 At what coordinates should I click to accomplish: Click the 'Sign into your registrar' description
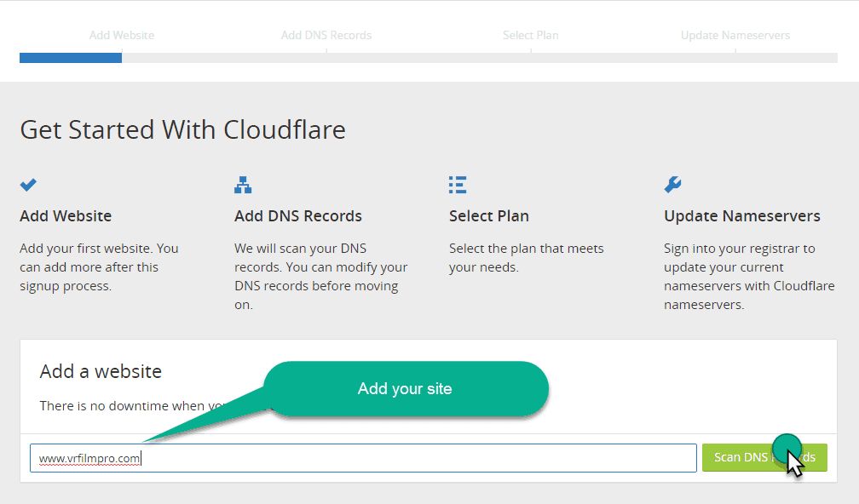click(x=749, y=277)
